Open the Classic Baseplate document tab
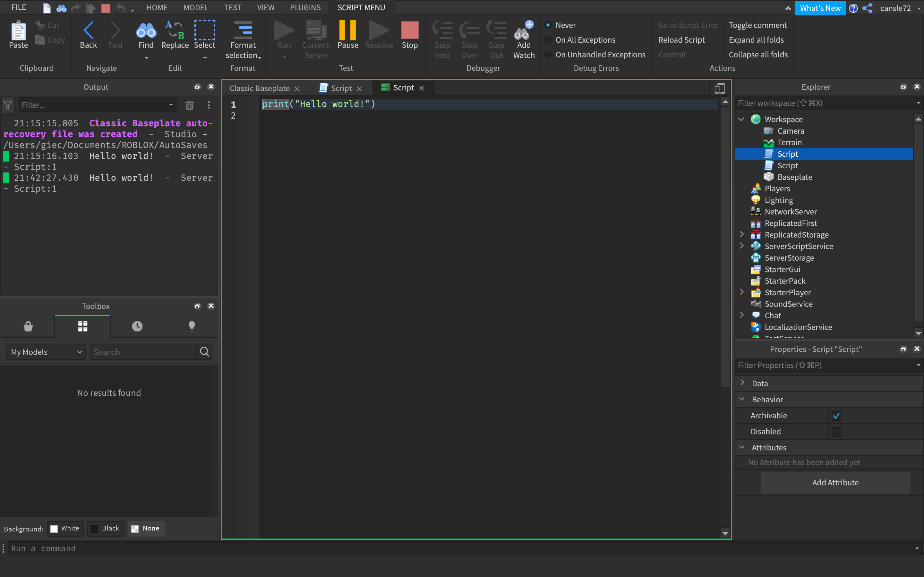 click(260, 88)
